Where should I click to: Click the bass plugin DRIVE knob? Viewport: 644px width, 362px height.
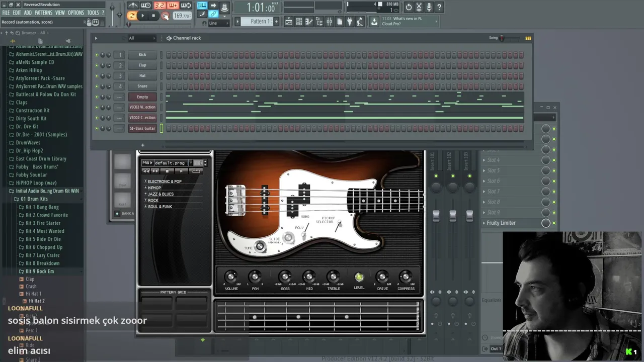pyautogui.click(x=382, y=277)
